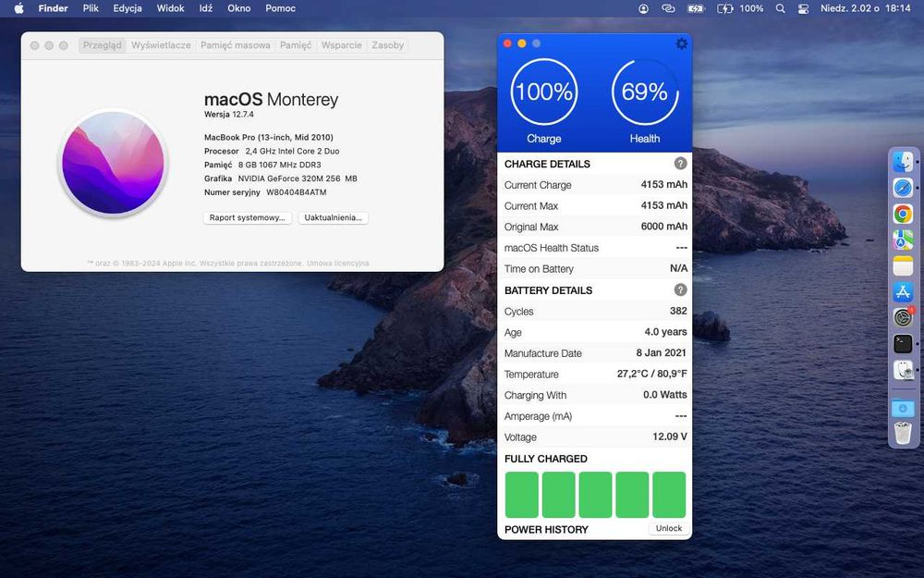Image resolution: width=924 pixels, height=578 pixels.
Task: Minimize the battery app window
Action: tap(521, 43)
